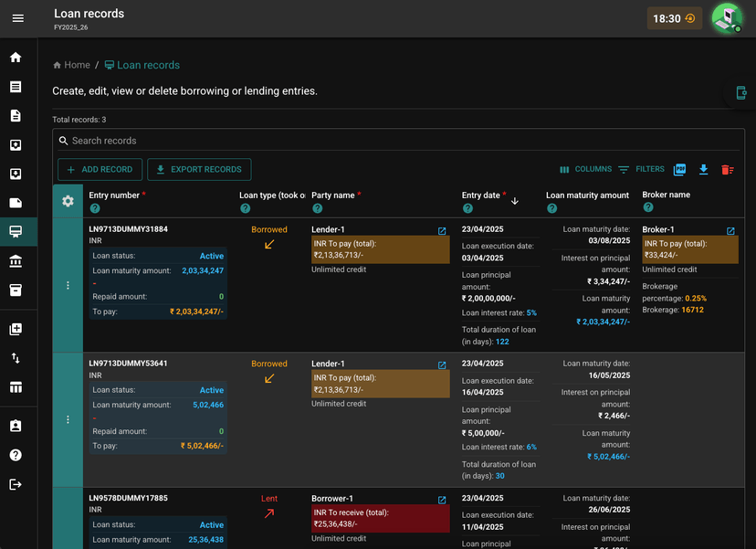
Task: Sort by Entry number column header
Action: tap(114, 195)
